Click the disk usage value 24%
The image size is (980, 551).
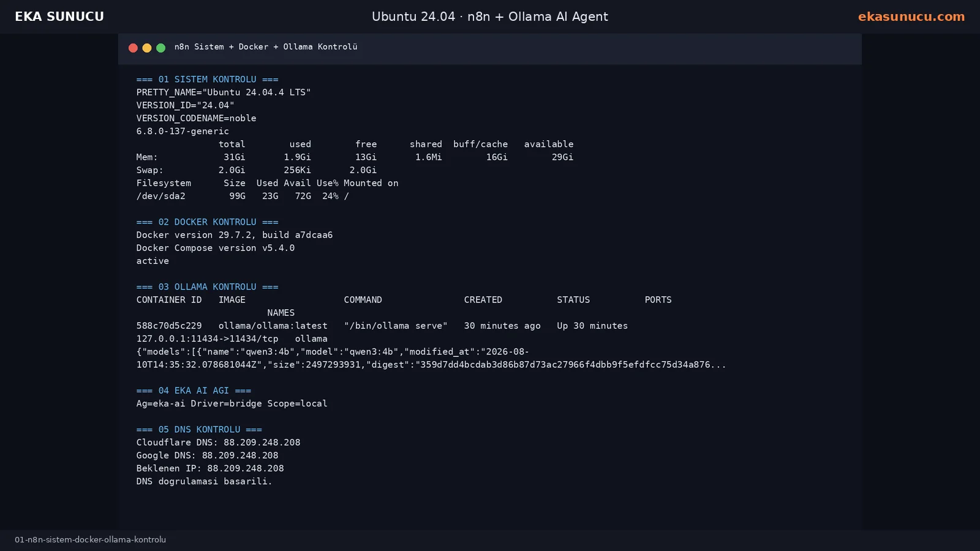coord(330,196)
